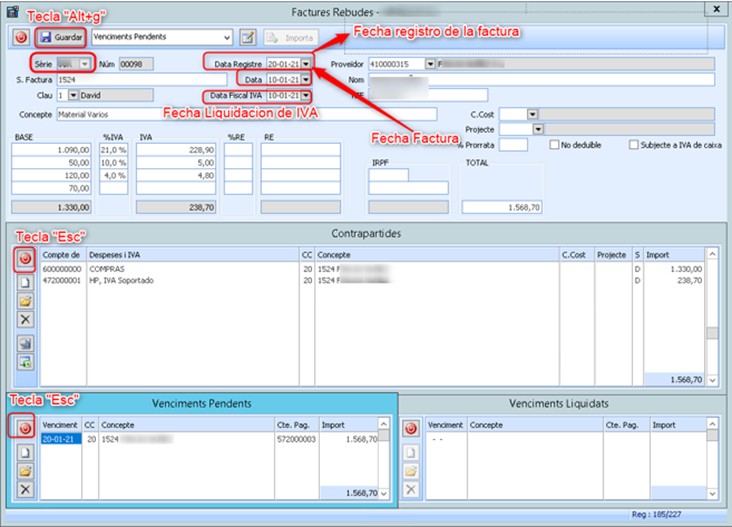Click new document icon in Contrapartides panel
The width and height of the screenshot is (732, 527).
(x=26, y=283)
